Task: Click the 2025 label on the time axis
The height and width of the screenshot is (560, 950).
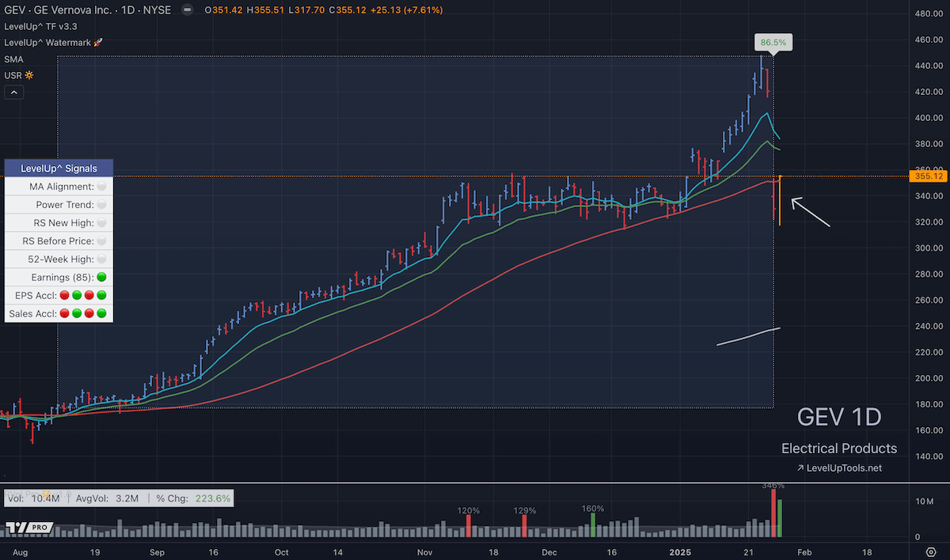Action: click(681, 552)
